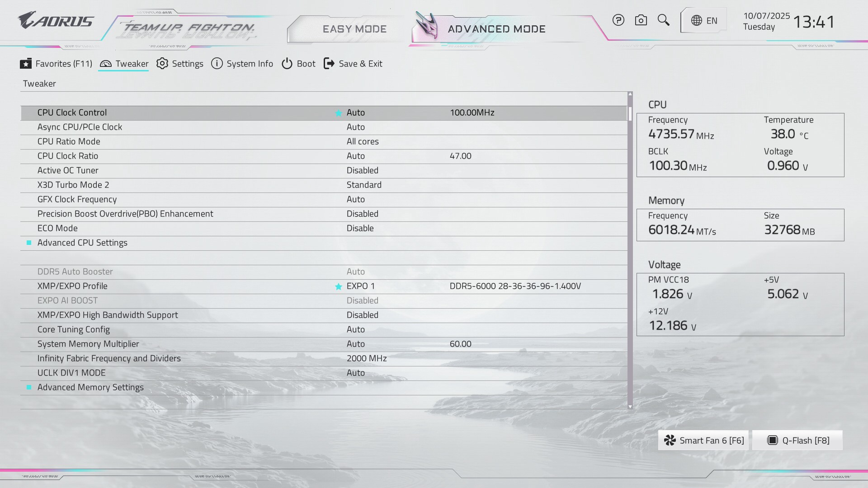Switch to Easy Mode
868x488 pixels.
point(354,29)
